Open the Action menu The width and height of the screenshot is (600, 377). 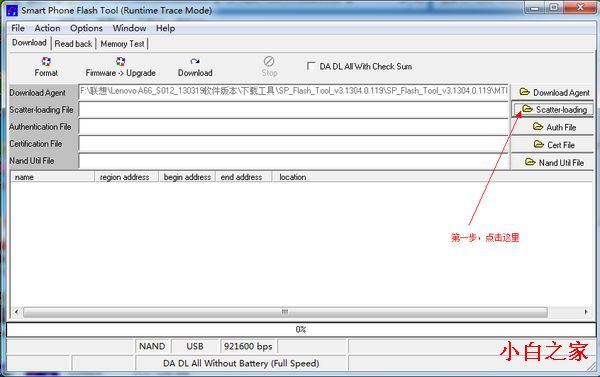[47, 28]
